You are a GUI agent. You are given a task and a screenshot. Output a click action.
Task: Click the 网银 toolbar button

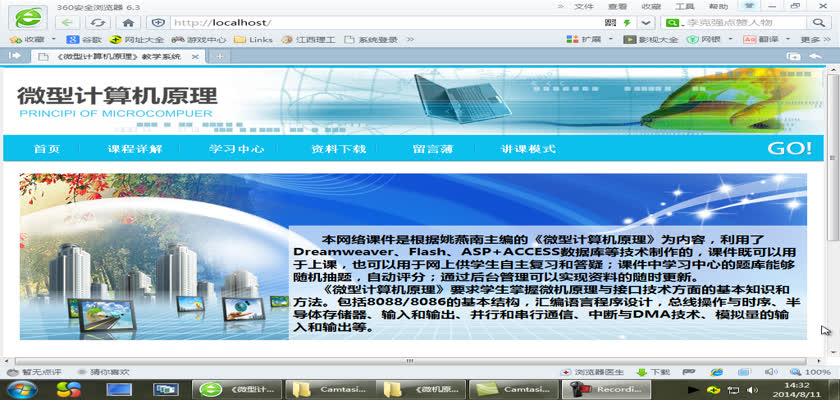coord(703,40)
